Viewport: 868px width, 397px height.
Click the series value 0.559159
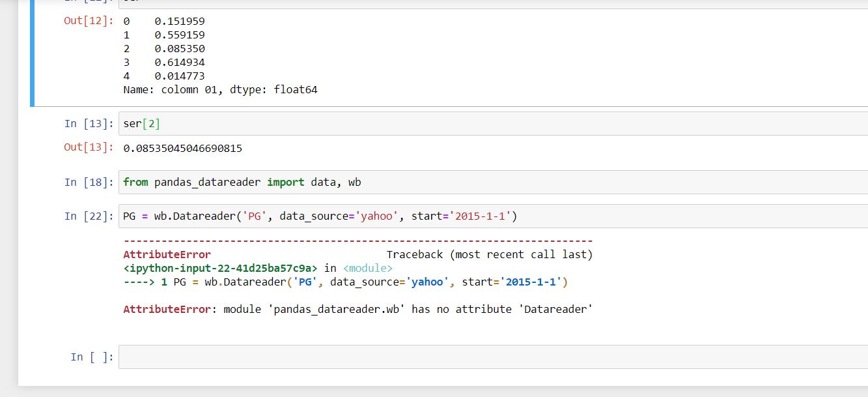tap(180, 35)
